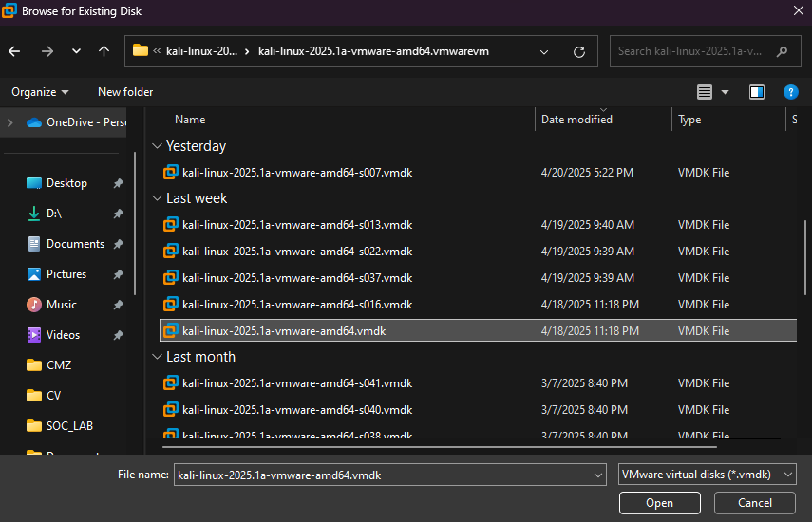
Task: Click the kali-linux-2025.1a-vmware-amd64.vmwarevm breadcrumb
Action: (373, 51)
